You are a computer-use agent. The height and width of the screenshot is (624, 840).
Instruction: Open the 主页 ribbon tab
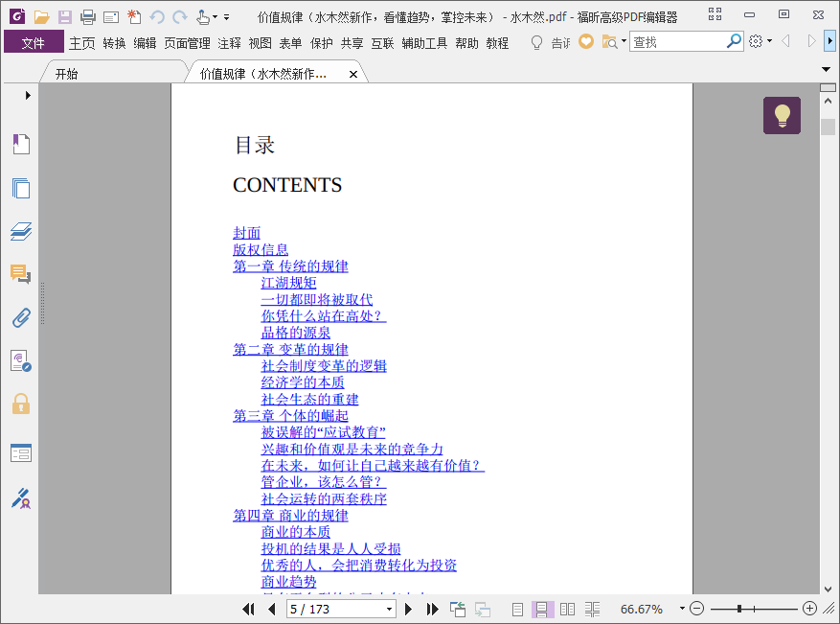(x=82, y=43)
